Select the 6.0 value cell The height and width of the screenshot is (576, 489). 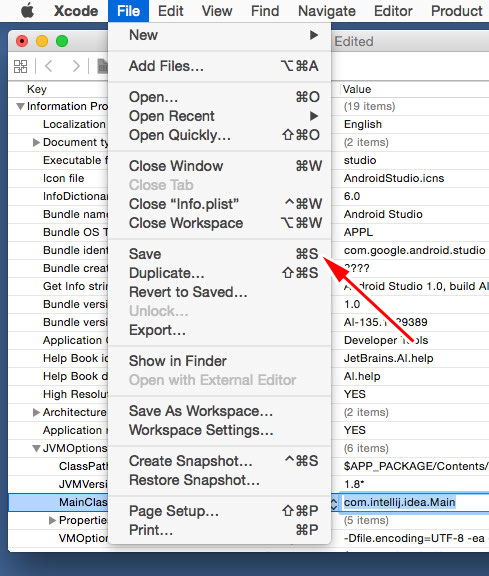(x=352, y=196)
